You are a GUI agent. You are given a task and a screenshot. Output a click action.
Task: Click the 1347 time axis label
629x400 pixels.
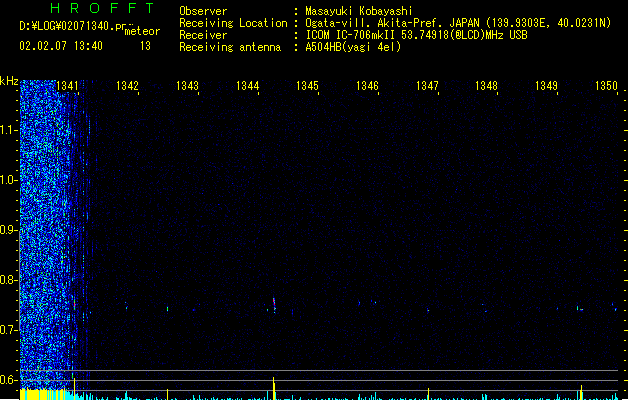click(x=427, y=86)
